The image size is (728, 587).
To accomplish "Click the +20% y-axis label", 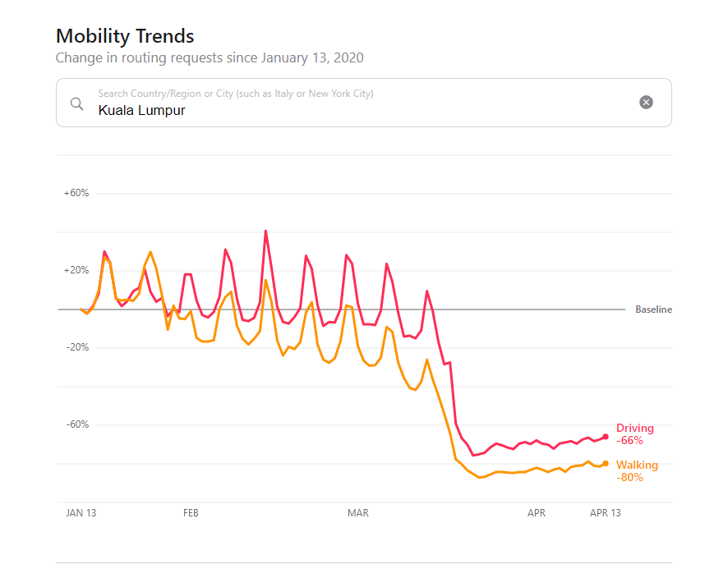I will tap(76, 270).
